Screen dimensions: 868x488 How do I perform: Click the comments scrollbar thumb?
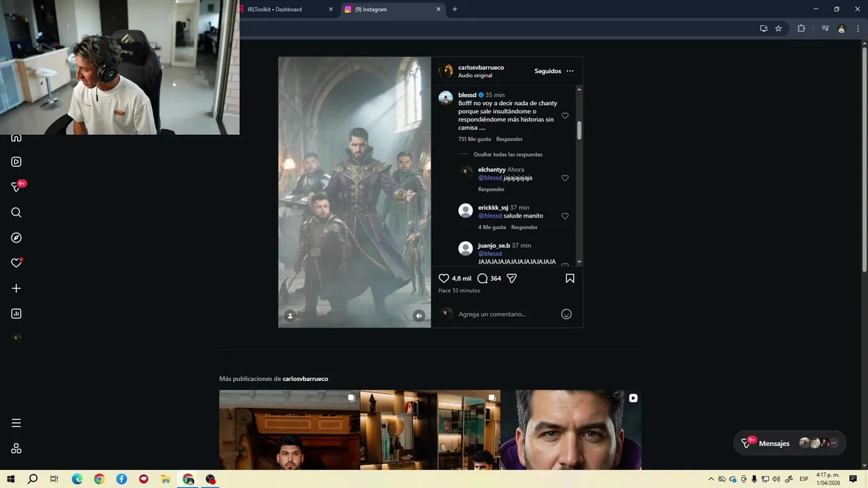click(579, 131)
